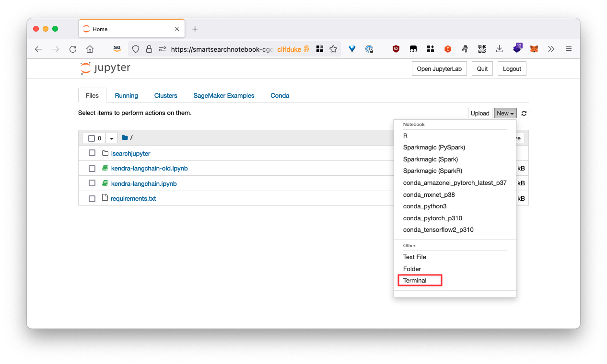Reload the current page
Viewport: 607px width, 364px height.
(x=73, y=49)
